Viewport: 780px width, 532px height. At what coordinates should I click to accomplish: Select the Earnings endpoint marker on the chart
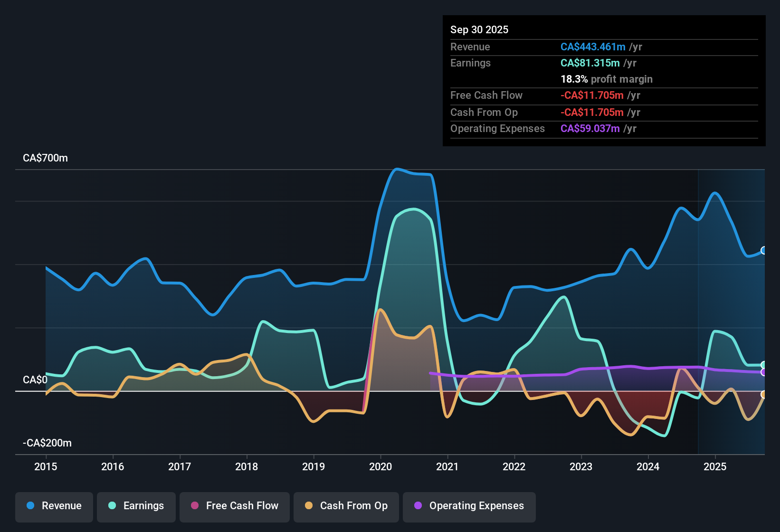(x=764, y=363)
